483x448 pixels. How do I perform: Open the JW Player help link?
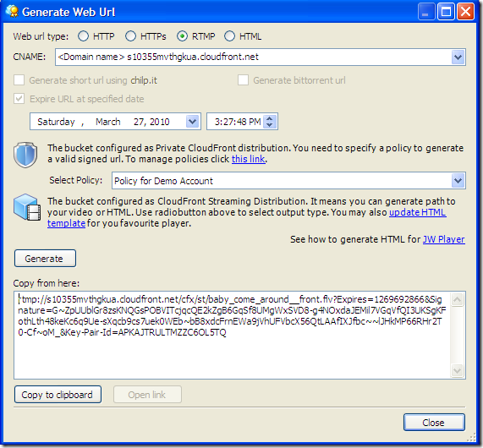pyautogui.click(x=444, y=239)
